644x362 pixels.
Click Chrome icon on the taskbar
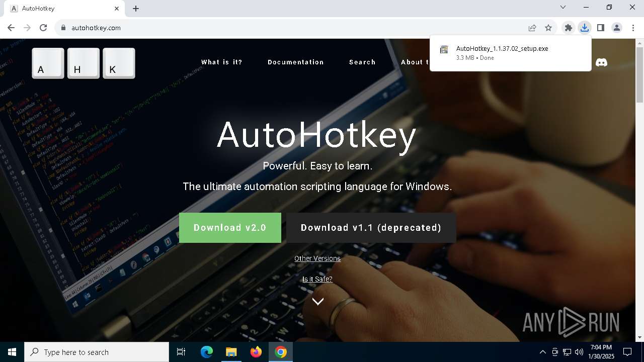click(x=281, y=352)
